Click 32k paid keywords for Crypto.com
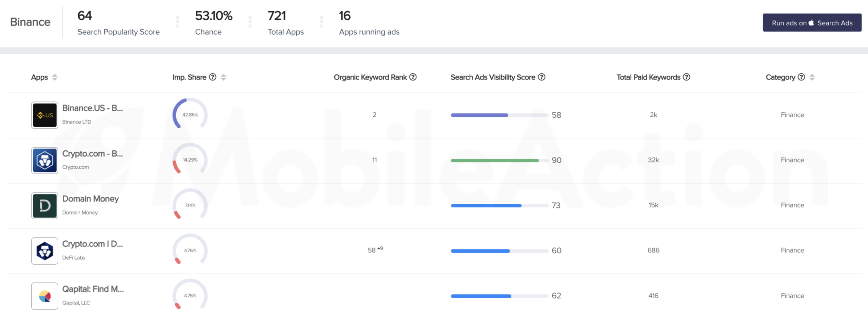 (653, 160)
